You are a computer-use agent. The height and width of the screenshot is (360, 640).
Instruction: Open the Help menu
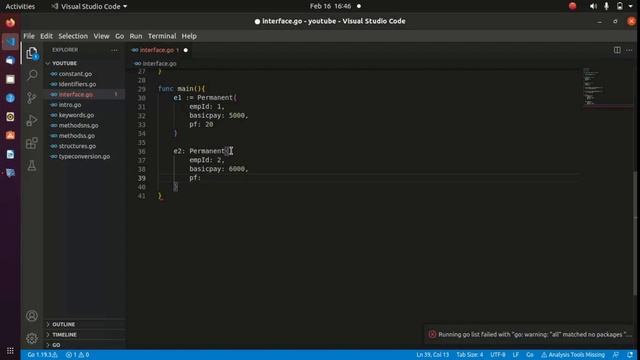click(x=189, y=36)
